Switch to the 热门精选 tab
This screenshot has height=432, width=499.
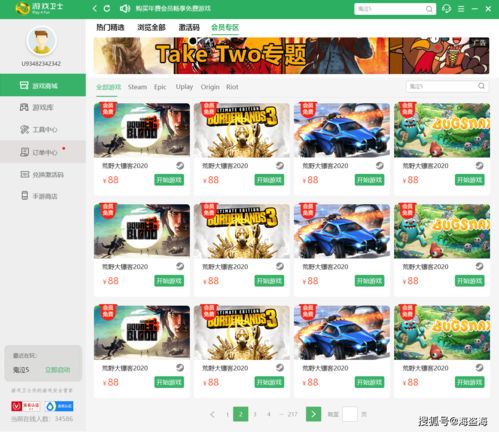(110, 27)
